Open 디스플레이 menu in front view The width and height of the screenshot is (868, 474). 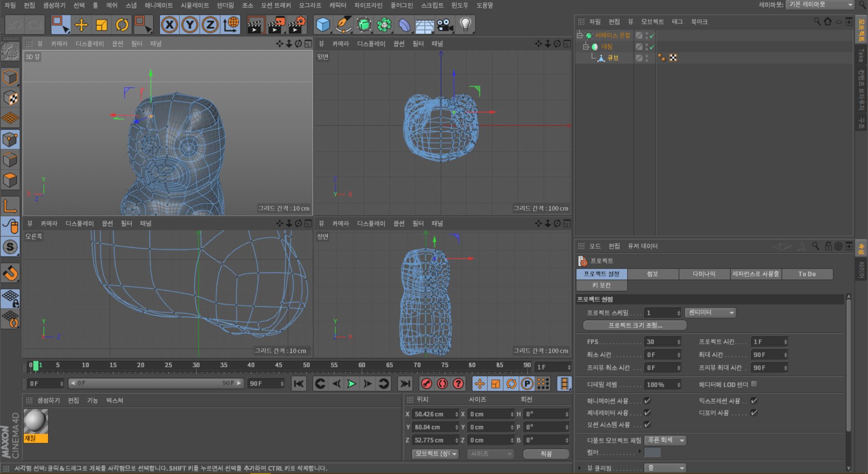(x=371, y=223)
